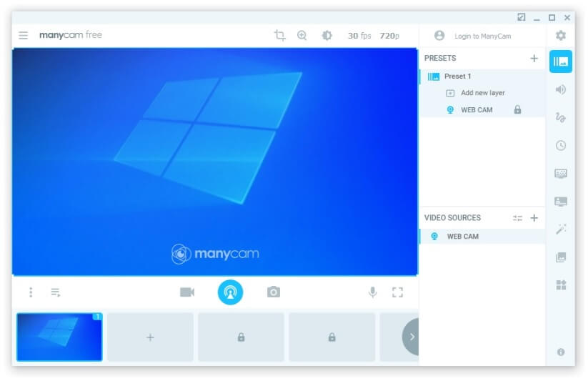Click the first locked preset slot
The width and height of the screenshot is (588, 381).
coord(241,337)
